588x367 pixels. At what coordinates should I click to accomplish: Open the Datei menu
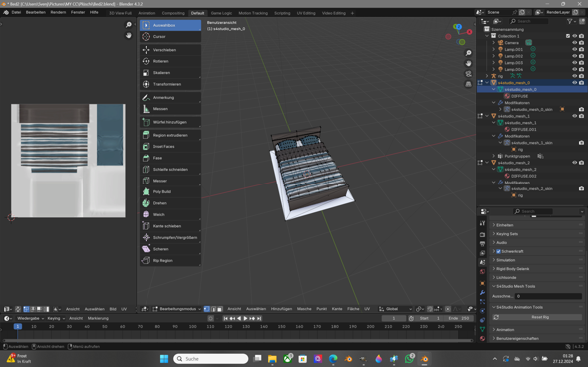pyautogui.click(x=16, y=12)
